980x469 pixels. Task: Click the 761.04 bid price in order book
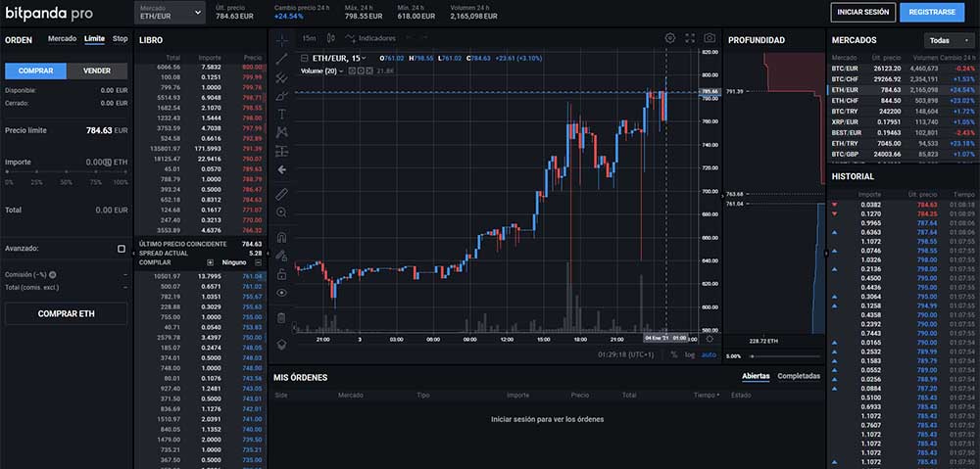[252, 276]
